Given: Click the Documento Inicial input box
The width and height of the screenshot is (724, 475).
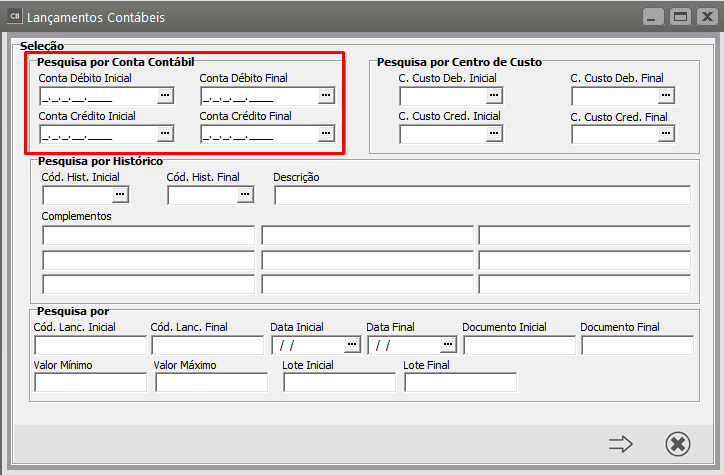Looking at the screenshot, I should 519,345.
